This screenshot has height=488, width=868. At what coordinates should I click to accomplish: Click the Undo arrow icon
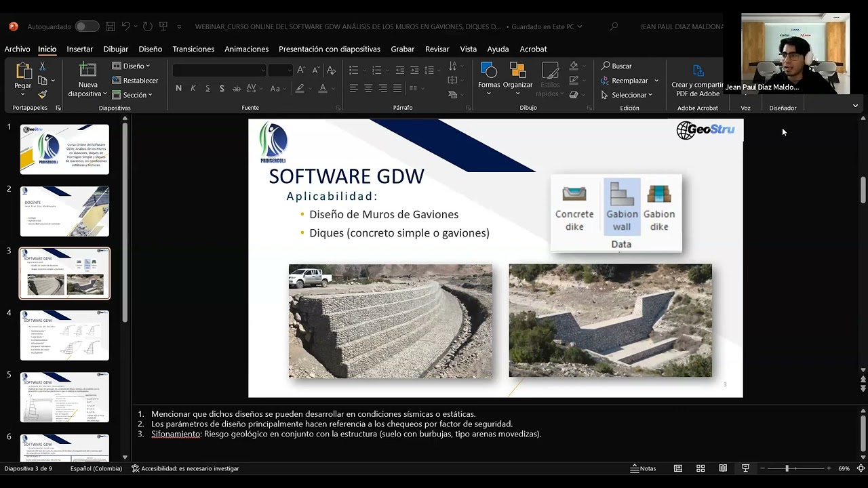[x=125, y=26]
